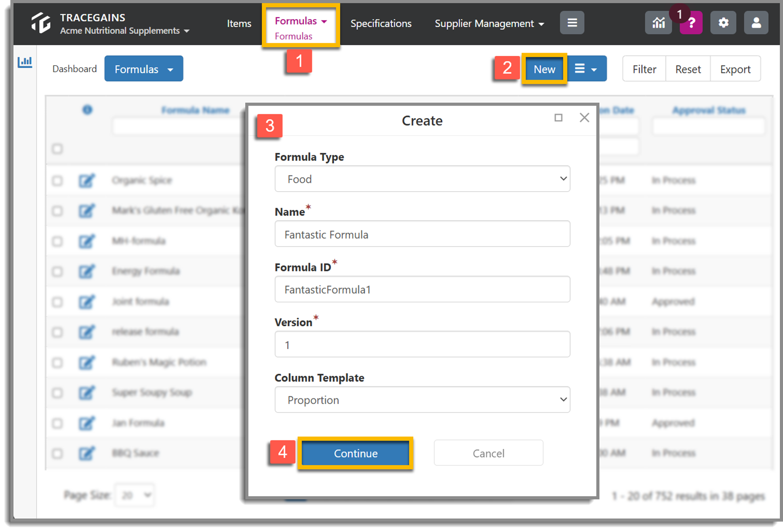
Task: Click the Export button
Action: tap(735, 69)
